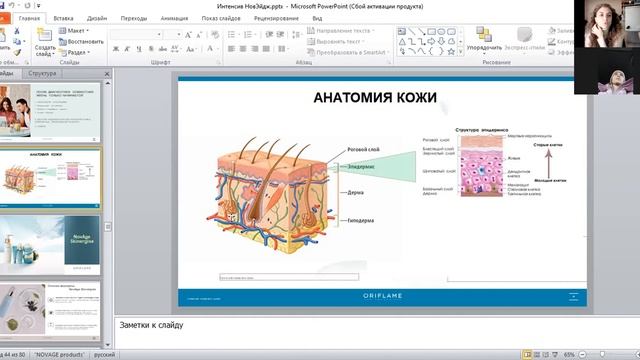Click the zoom slider handle in status bar
The image size is (640, 360).
(602, 354)
